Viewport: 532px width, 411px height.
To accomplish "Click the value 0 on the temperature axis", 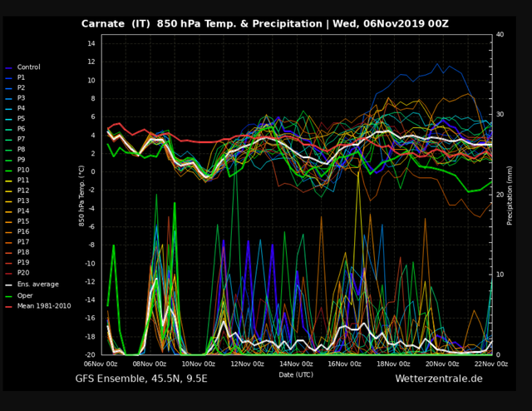I will [x=93, y=172].
